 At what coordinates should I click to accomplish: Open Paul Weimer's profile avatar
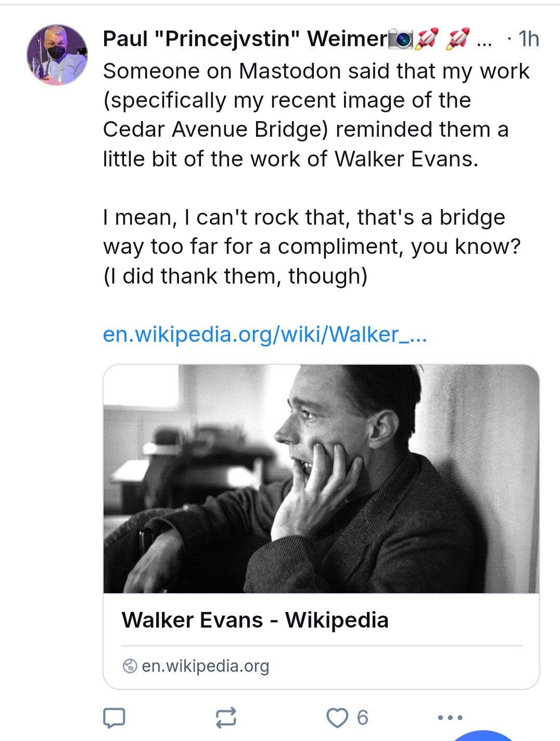pyautogui.click(x=57, y=55)
